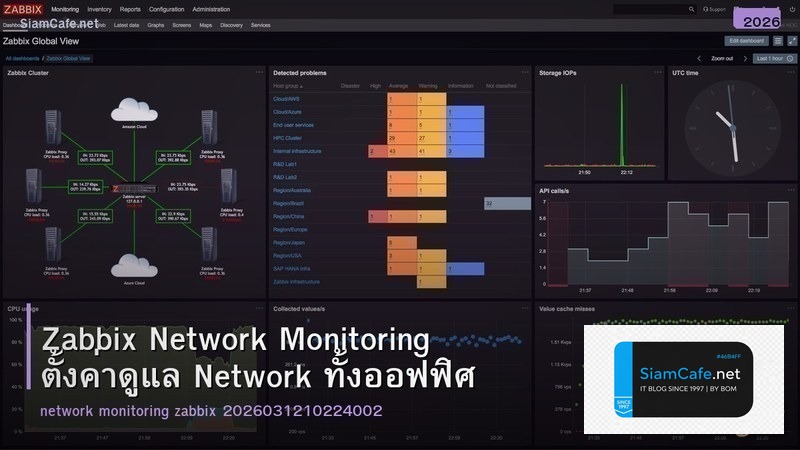This screenshot has height=450, width=800.
Task: Click inside the top search field
Action: tap(651, 9)
